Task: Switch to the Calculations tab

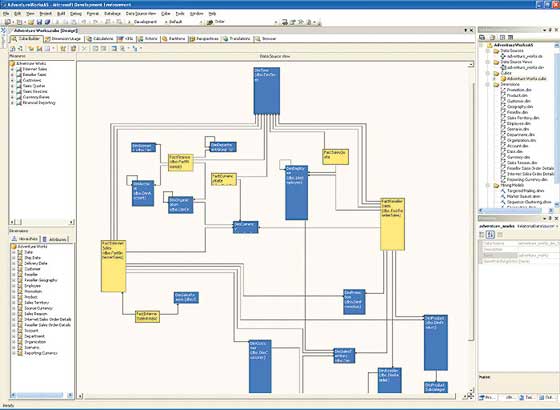Action: click(x=100, y=39)
